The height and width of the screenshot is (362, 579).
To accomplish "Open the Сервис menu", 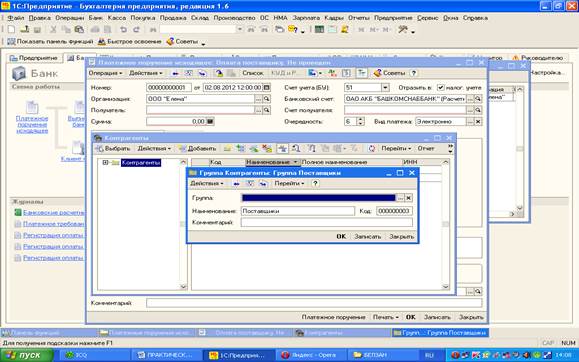I will click(428, 18).
